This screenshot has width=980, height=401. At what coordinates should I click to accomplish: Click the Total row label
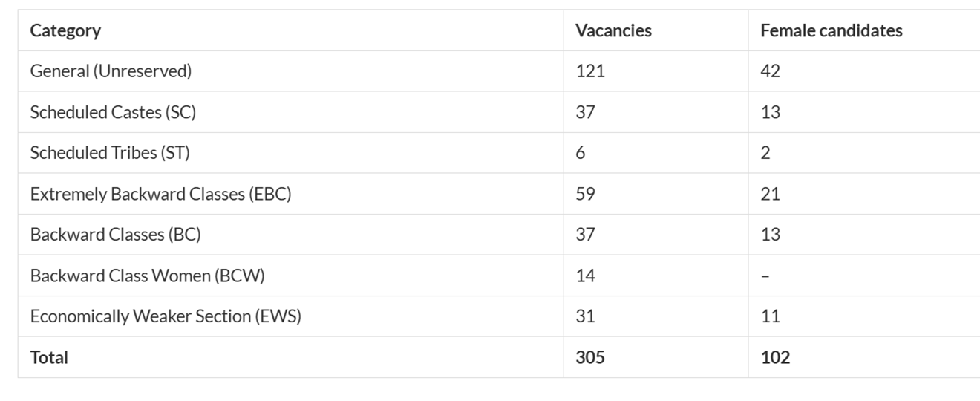coord(49,357)
